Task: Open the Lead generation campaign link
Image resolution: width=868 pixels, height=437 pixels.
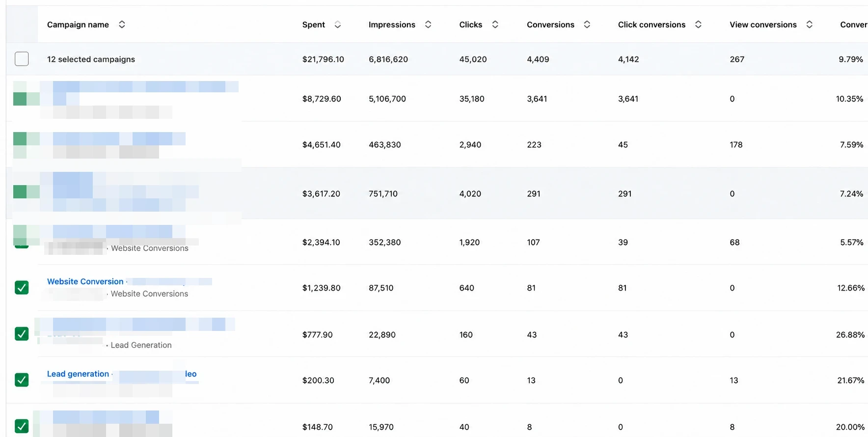Action: 78,374
